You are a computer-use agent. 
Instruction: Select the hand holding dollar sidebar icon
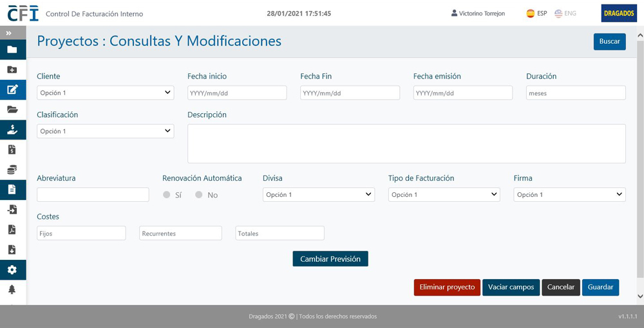click(12, 129)
